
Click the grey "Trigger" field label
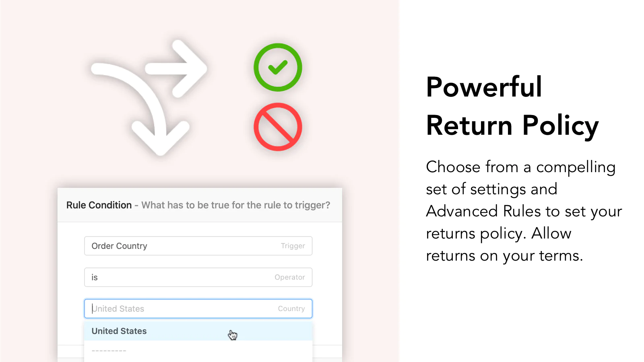pos(293,246)
